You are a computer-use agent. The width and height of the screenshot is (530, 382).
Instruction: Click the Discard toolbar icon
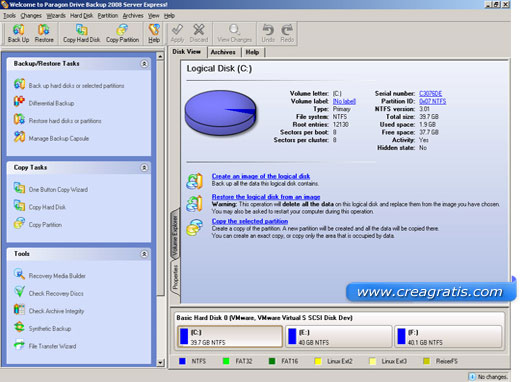pyautogui.click(x=199, y=30)
